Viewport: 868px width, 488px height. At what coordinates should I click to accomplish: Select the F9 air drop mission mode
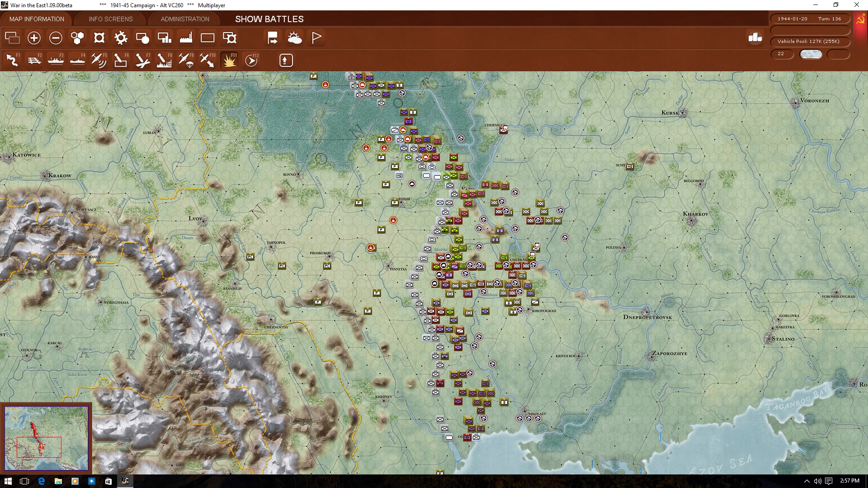[x=186, y=60]
